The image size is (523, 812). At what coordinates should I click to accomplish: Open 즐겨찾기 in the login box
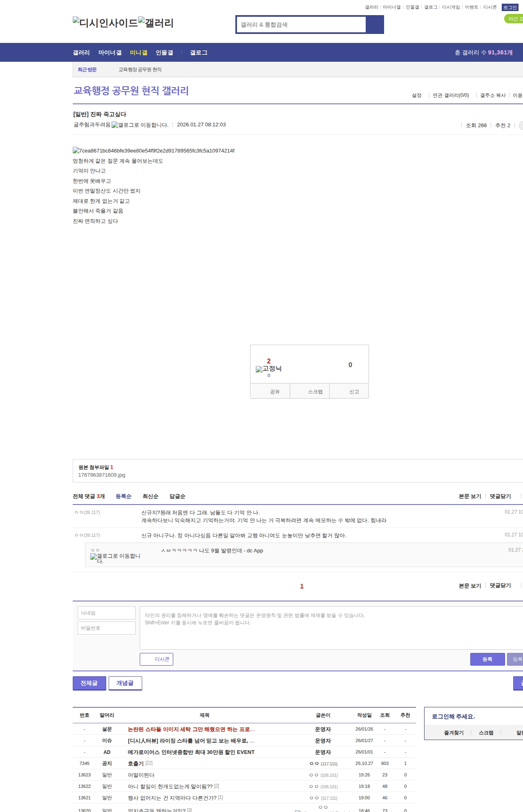[454, 733]
